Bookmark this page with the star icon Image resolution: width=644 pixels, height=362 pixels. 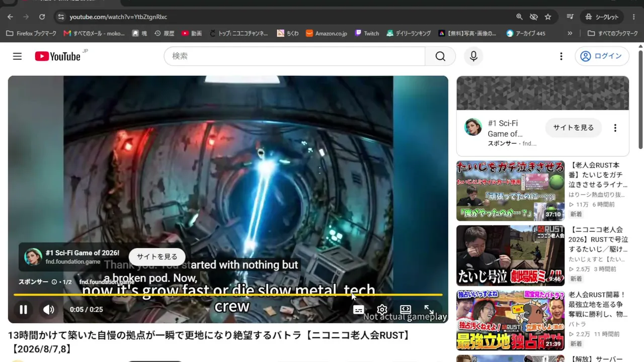(x=548, y=17)
